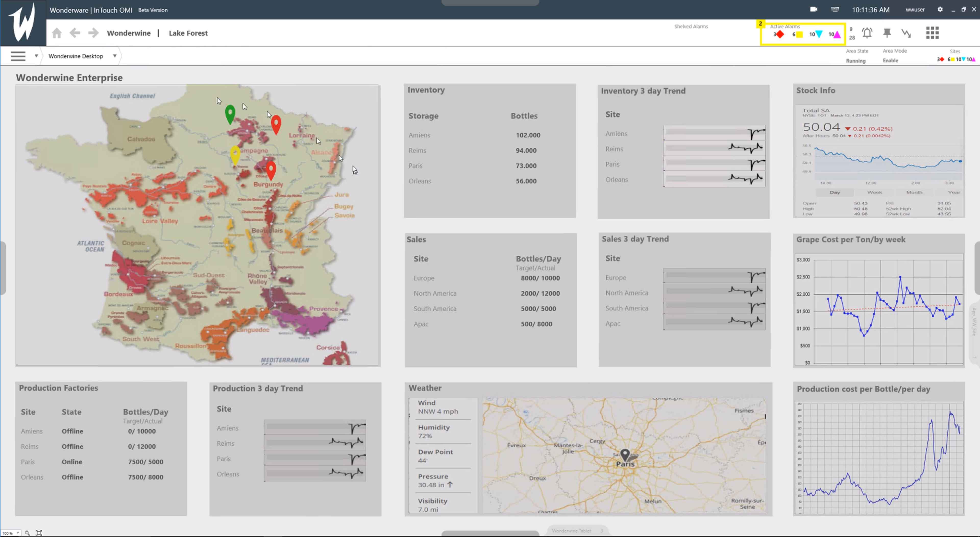Click the bottom-center panel handle
The image size is (980, 537).
click(490, 534)
